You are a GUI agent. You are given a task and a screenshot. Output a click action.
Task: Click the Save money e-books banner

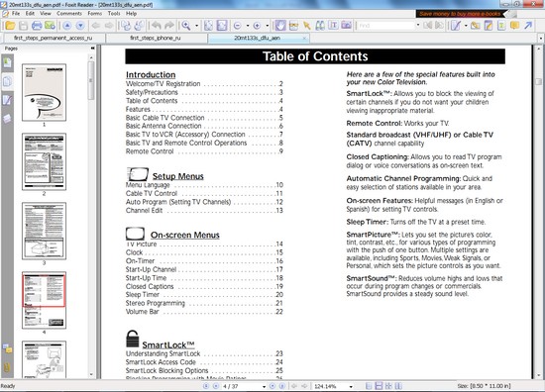point(460,14)
